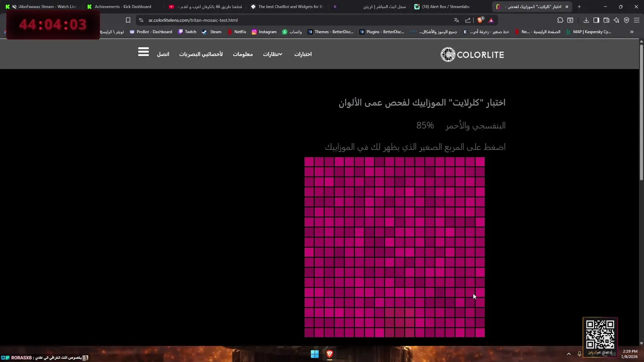Open MAP | Kaspersky bookmark

click(588, 32)
